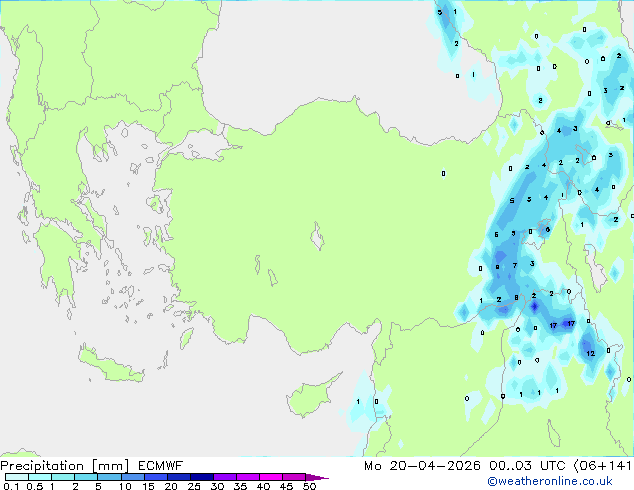Click the 7 mm precipitation value on map

coord(515,266)
